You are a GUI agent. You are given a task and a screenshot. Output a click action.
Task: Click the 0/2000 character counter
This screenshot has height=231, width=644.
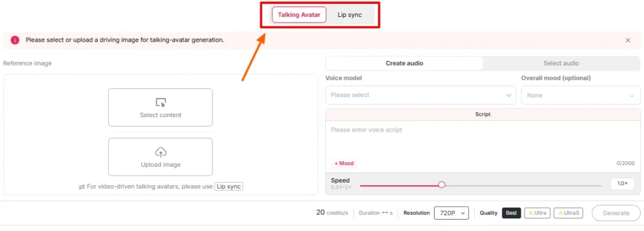(x=625, y=163)
